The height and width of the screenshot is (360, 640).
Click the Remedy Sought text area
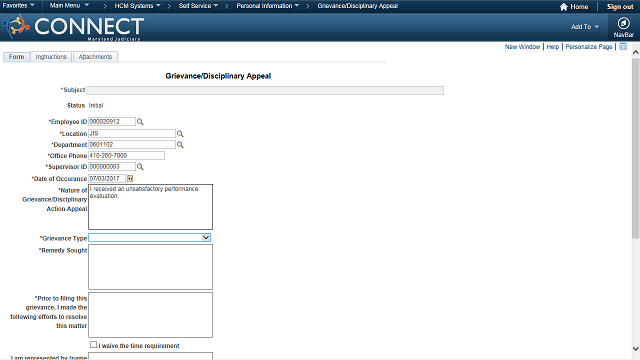[151, 267]
